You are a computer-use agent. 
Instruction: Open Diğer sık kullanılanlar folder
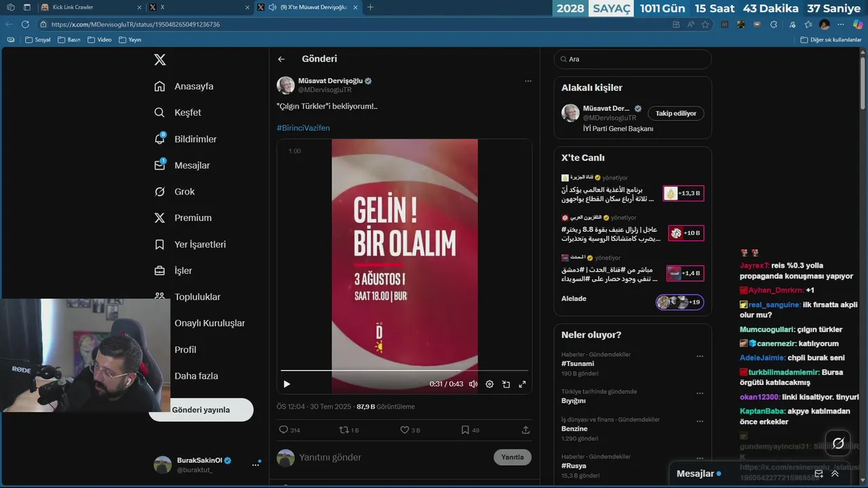point(831,40)
